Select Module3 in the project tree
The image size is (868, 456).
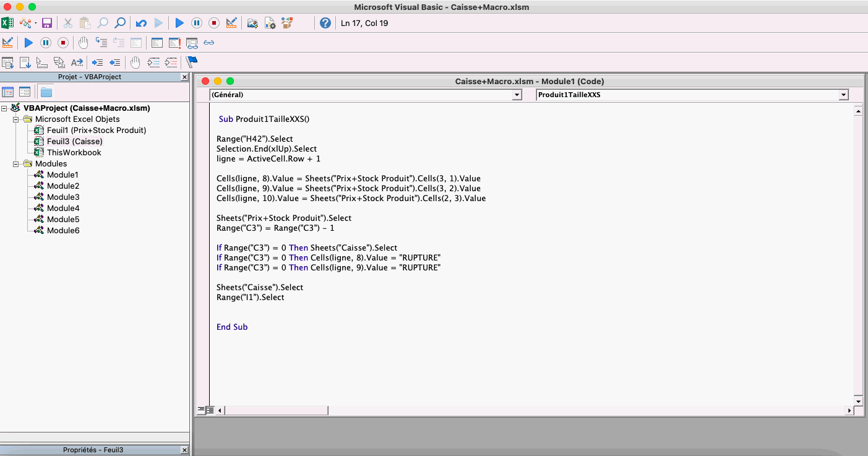click(x=63, y=197)
